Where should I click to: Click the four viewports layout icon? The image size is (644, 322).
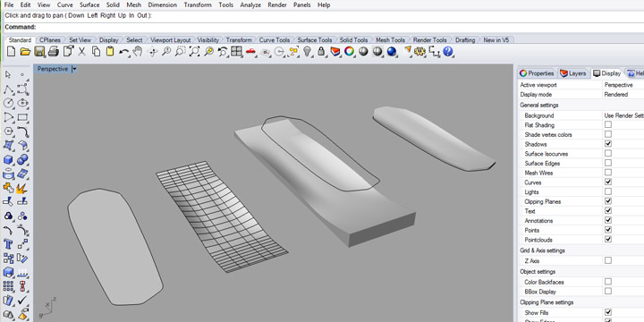coord(236,51)
